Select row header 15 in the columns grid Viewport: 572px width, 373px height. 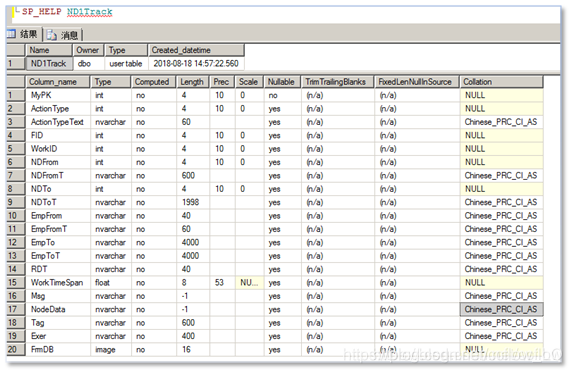[16, 282]
